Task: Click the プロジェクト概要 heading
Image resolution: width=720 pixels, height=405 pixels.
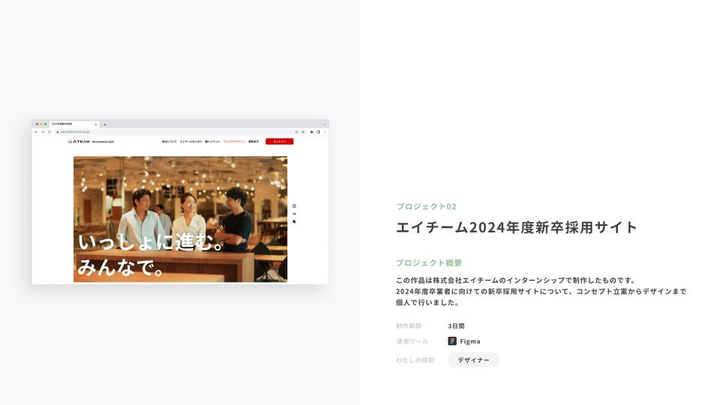Action: point(429,263)
